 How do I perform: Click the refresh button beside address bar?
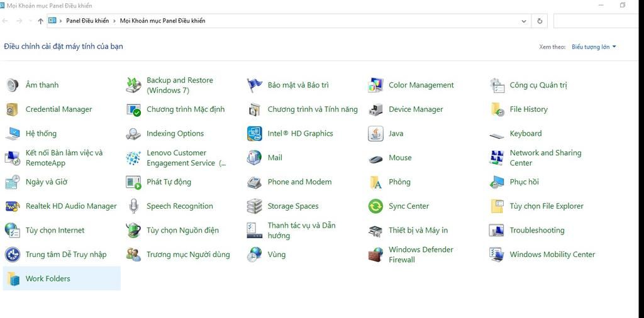[x=540, y=21]
